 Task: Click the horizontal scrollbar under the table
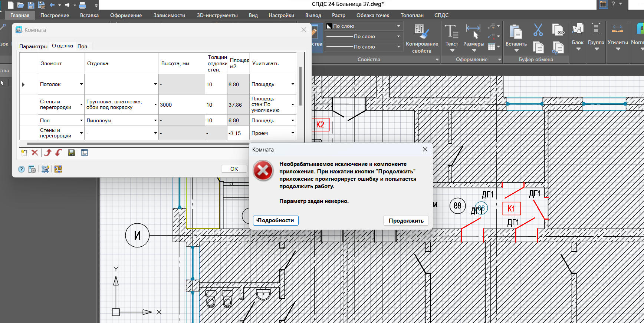137,143
